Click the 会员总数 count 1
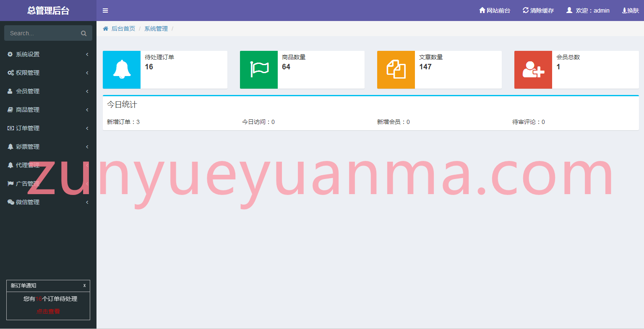Viewport: 644px width, 329px height. pyautogui.click(x=558, y=67)
